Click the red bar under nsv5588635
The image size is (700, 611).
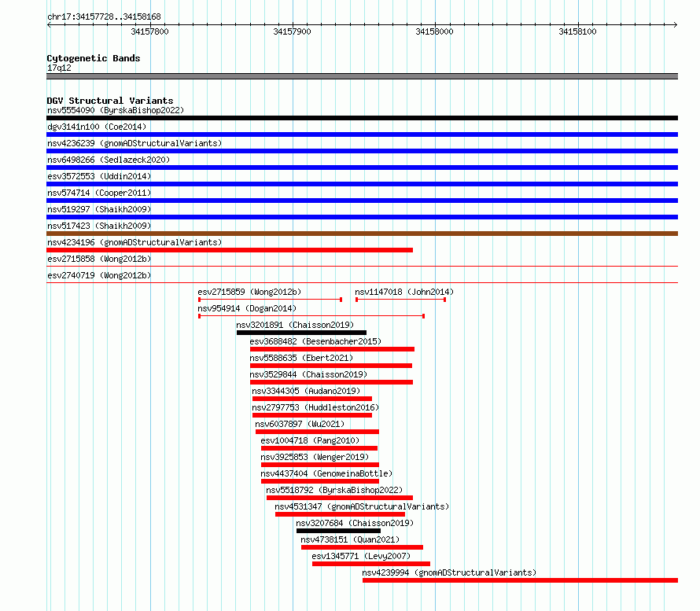(331, 366)
